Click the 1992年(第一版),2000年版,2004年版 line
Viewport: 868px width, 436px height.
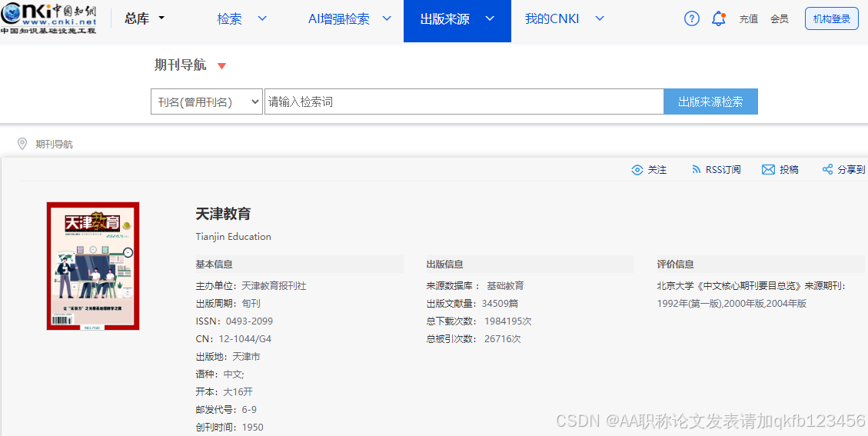[732, 304]
